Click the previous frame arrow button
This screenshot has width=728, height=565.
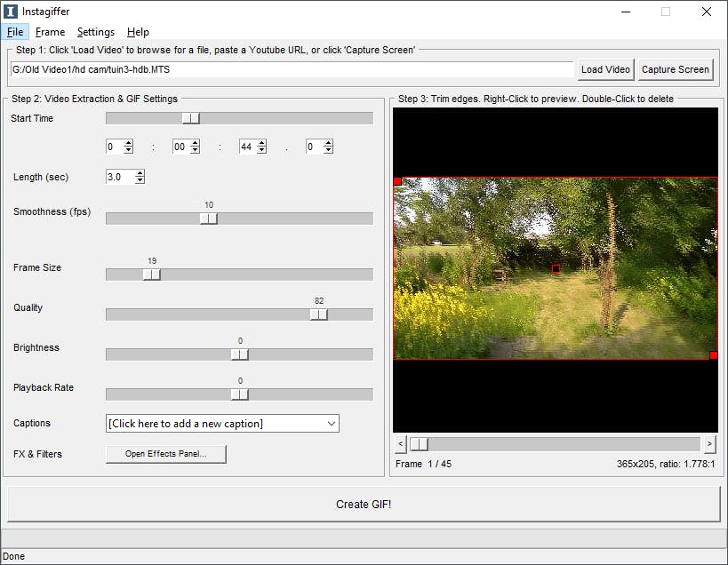point(401,444)
